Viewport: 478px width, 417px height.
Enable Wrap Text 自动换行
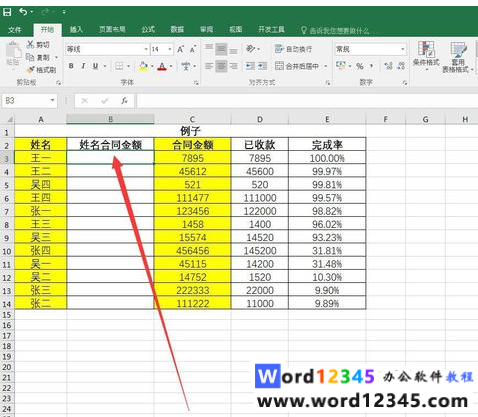[294, 49]
